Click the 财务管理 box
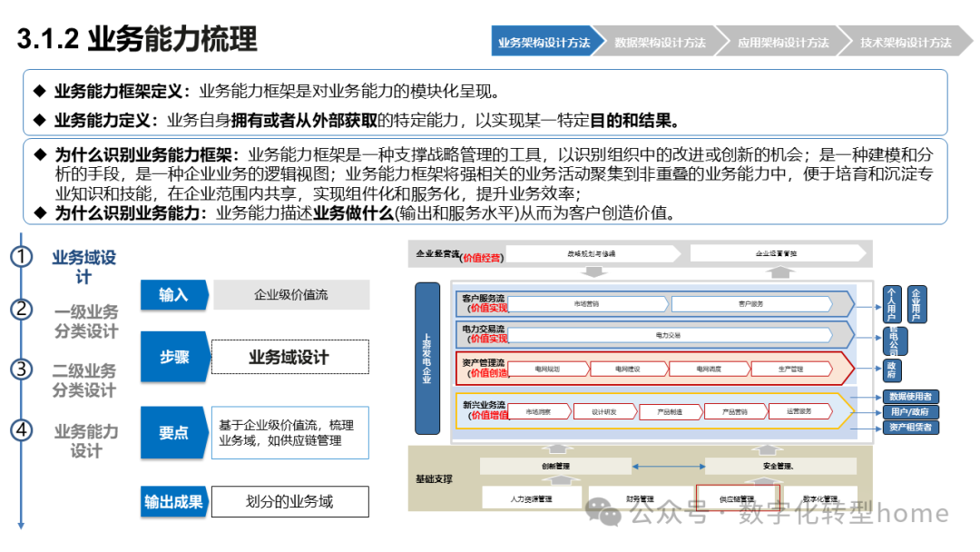This screenshot has width=980, height=552. click(x=641, y=498)
